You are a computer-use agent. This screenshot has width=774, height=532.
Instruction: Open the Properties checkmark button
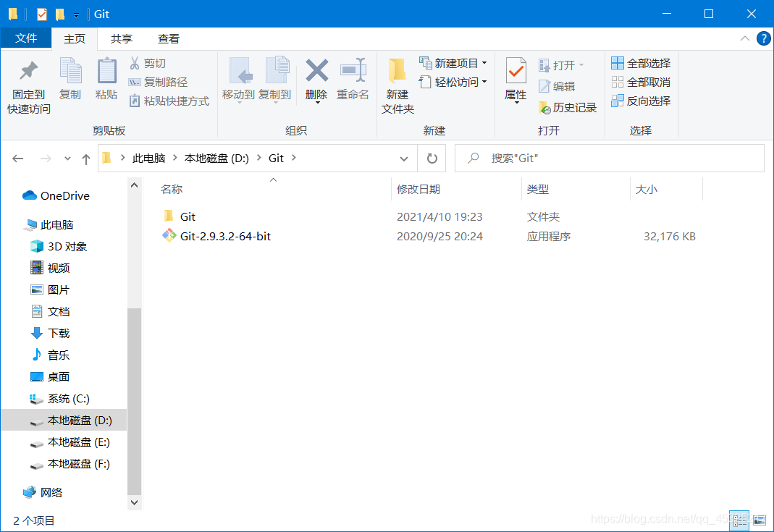coord(516,80)
